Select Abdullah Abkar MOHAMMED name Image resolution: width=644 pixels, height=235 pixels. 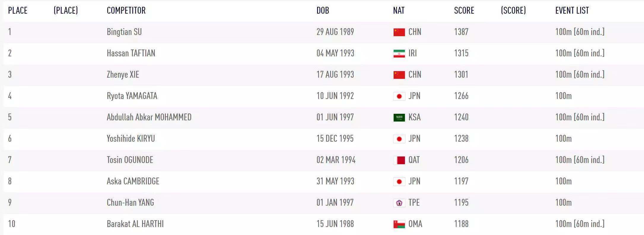(149, 117)
